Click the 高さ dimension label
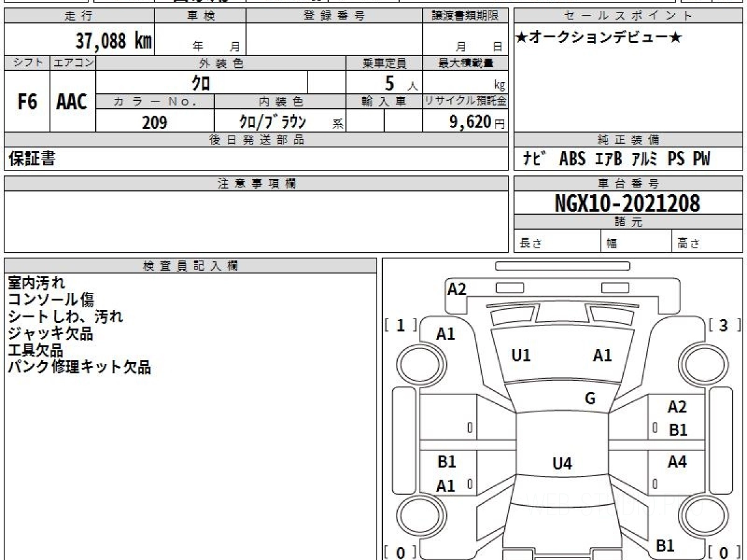The height and width of the screenshot is (560, 747). coord(688,244)
